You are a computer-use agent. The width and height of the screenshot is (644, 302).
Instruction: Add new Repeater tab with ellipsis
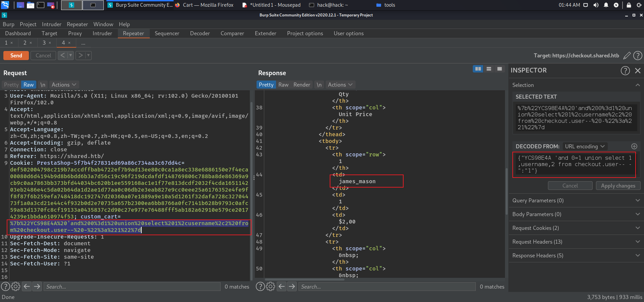tap(83, 43)
